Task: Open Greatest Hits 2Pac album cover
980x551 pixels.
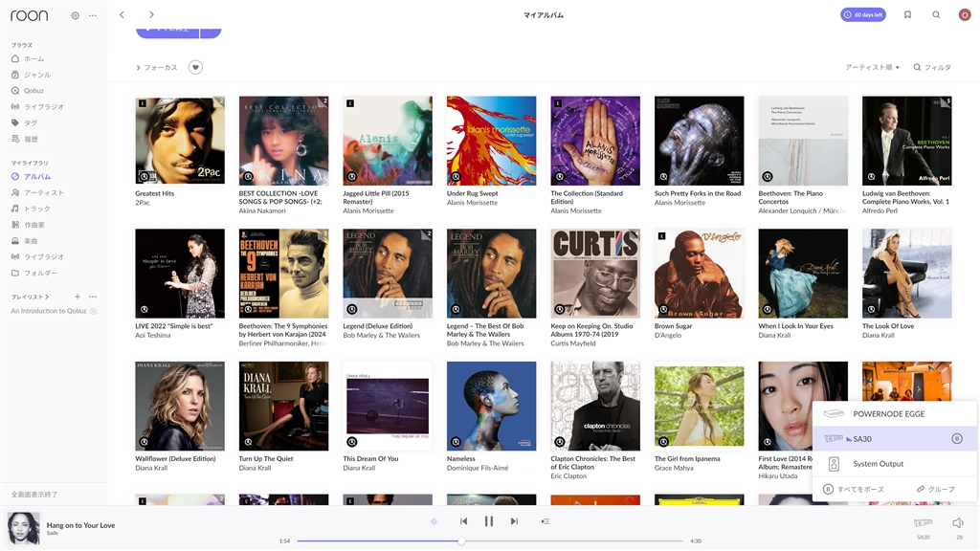Action: point(180,141)
